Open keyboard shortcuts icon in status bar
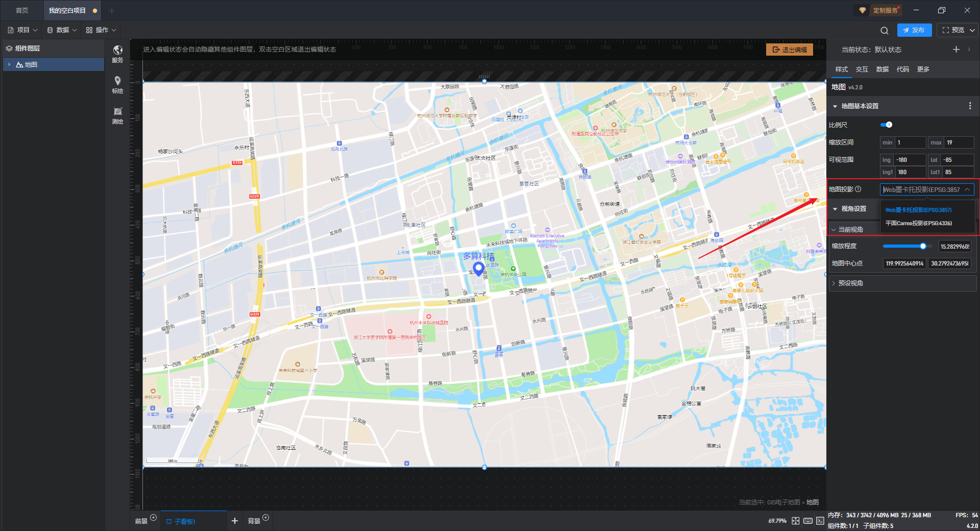The image size is (980, 531). coord(808,521)
